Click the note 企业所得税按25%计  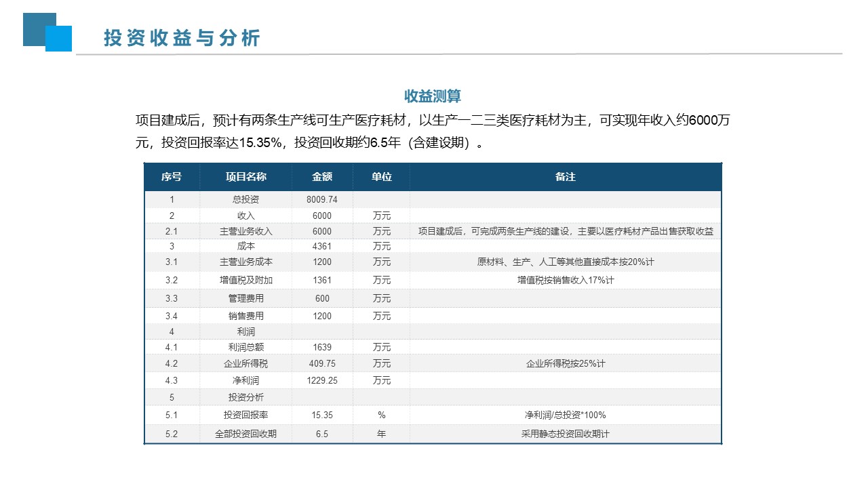point(566,363)
